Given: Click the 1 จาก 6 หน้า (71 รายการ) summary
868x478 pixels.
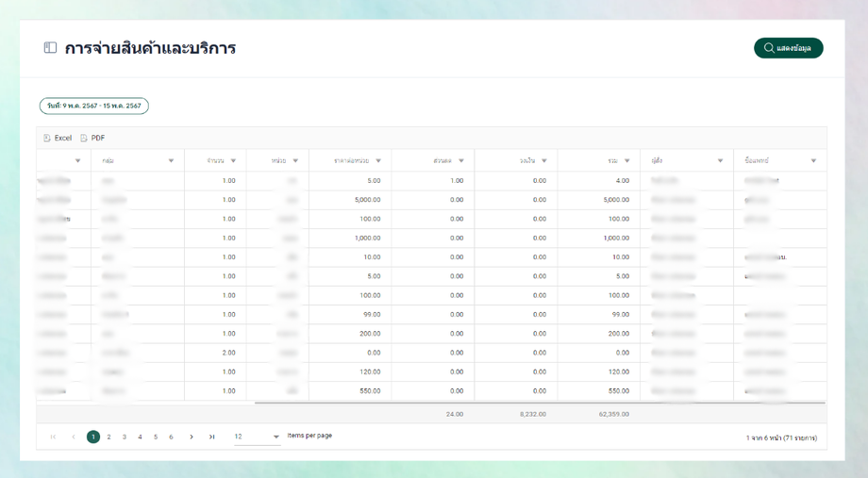Looking at the screenshot, I should click(x=781, y=437).
